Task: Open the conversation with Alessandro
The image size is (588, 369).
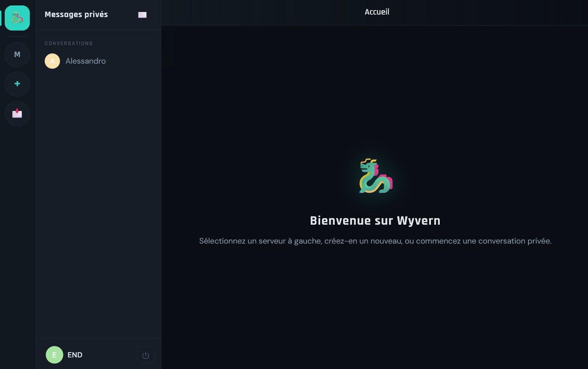Action: tap(98, 61)
